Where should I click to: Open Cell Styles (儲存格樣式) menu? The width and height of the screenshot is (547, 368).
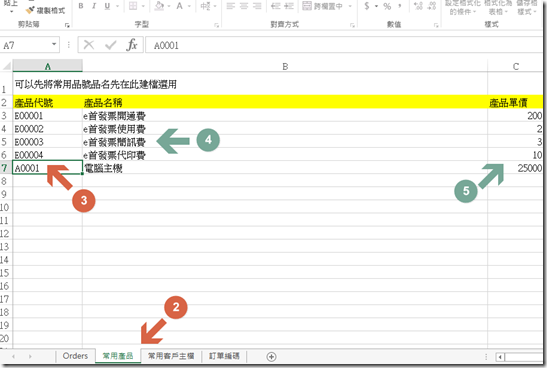pyautogui.click(x=526, y=8)
